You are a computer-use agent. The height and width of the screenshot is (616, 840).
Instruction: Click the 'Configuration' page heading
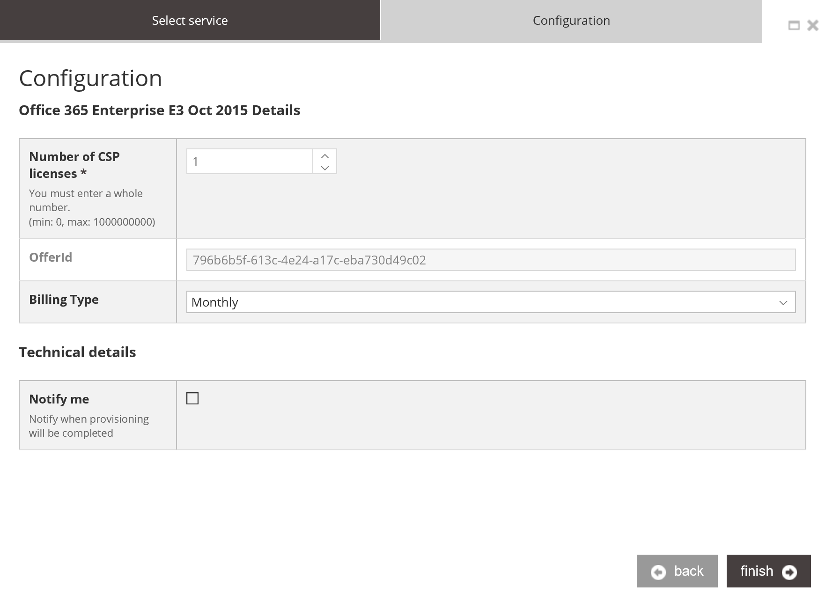(90, 78)
